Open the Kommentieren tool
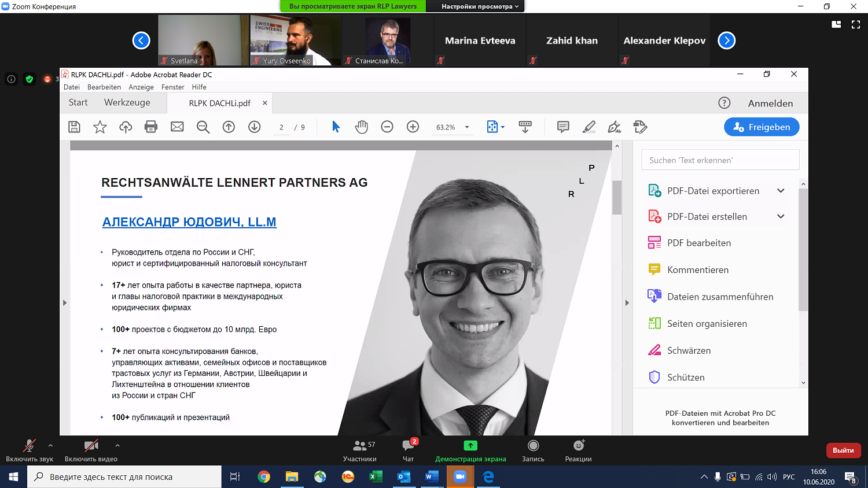The height and width of the screenshot is (488, 868). click(x=698, y=270)
